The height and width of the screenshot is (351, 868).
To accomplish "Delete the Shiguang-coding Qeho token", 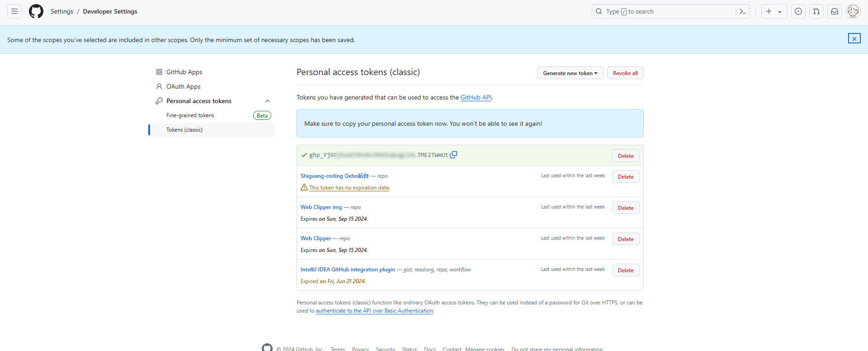I will 626,176.
